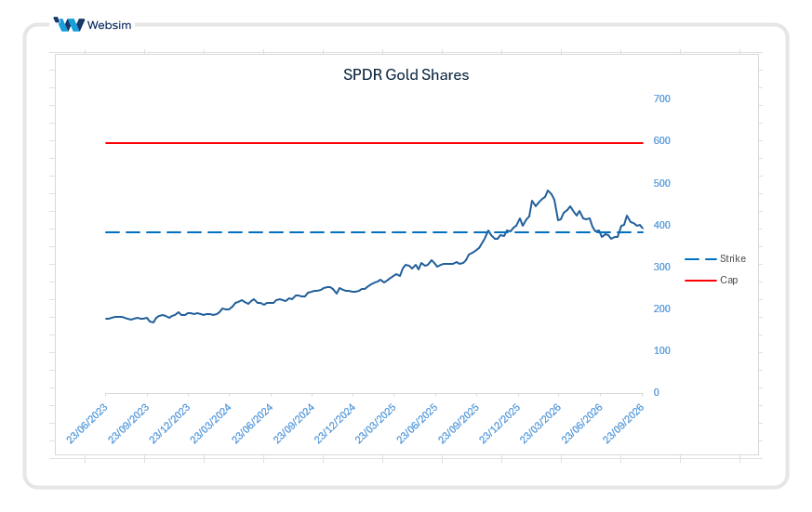The image size is (812, 512).
Task: Click the 23/06/2025 date label
Action: 417,424
